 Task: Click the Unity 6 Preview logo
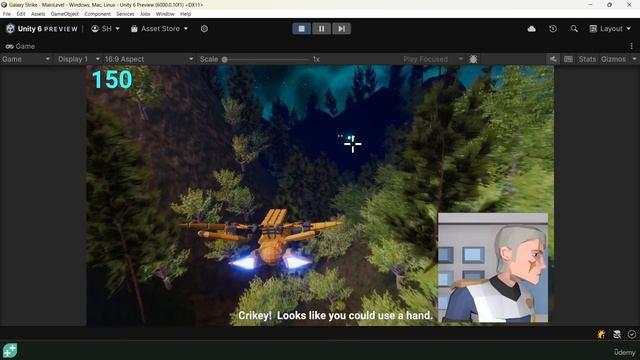[x=42, y=29]
